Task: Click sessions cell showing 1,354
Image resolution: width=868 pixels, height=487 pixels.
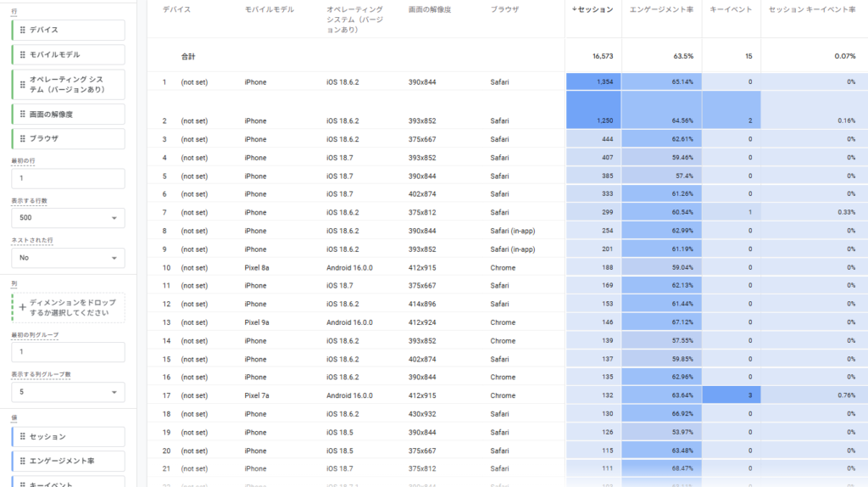Action: (x=593, y=82)
